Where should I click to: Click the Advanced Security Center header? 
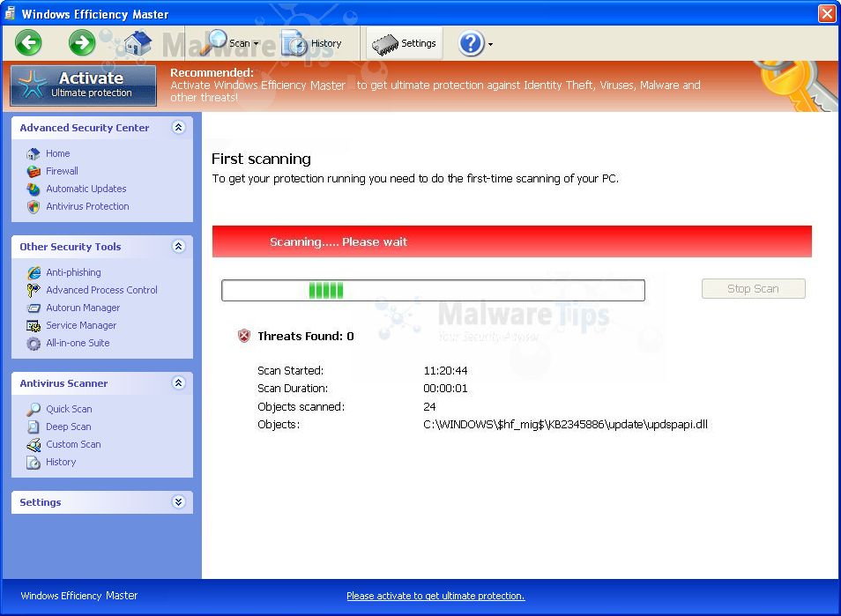tap(102, 128)
